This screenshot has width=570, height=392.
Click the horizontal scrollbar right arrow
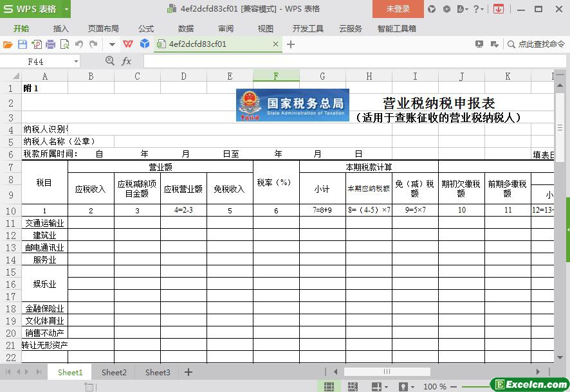click(x=538, y=371)
